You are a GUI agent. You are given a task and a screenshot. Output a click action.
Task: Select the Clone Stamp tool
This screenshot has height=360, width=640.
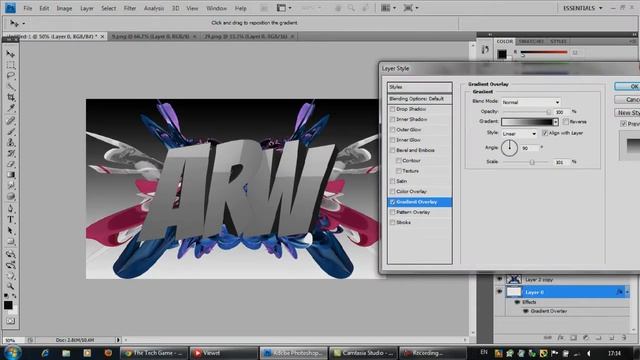pyautogui.click(x=11, y=142)
